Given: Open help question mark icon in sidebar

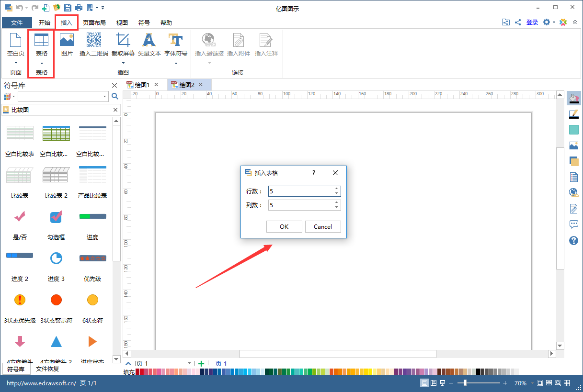Looking at the screenshot, I should (x=574, y=240).
